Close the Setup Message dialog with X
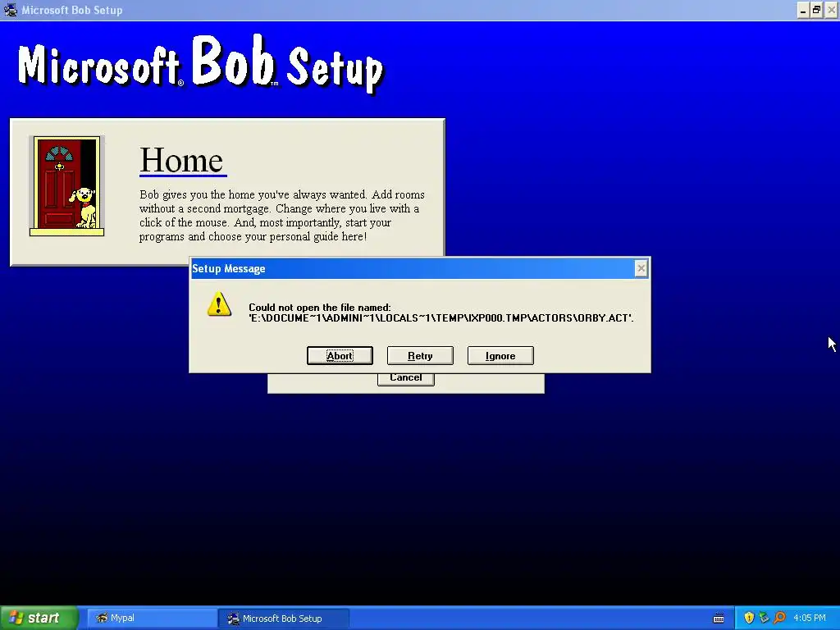Viewport: 840px width, 630px height. coord(641,268)
